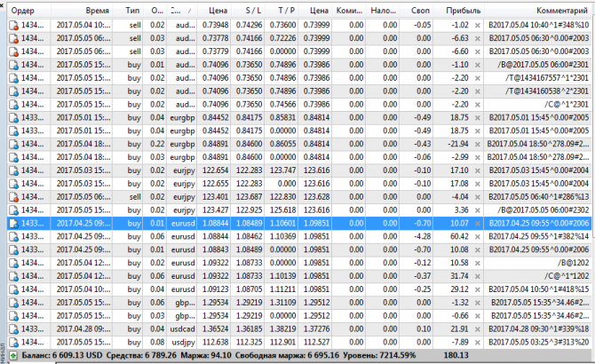Viewport: 595px width, 364px height.
Task: Click the Баланс: 6 609.13 USD summary text
Action: (x=62, y=356)
